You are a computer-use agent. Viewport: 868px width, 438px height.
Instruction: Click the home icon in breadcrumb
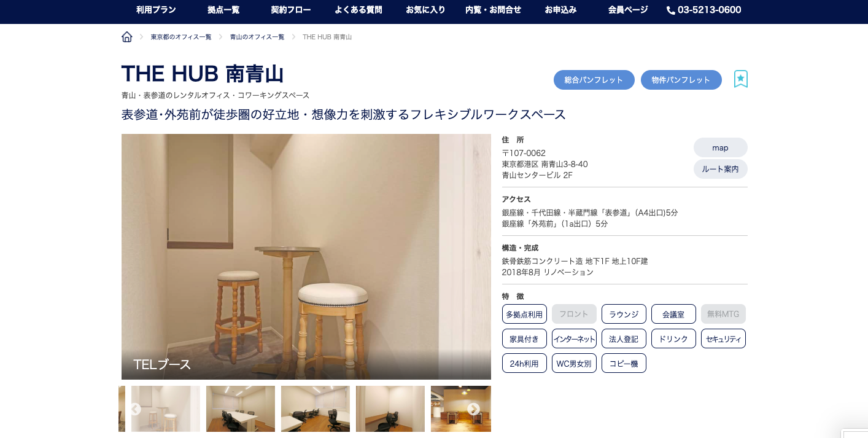127,37
